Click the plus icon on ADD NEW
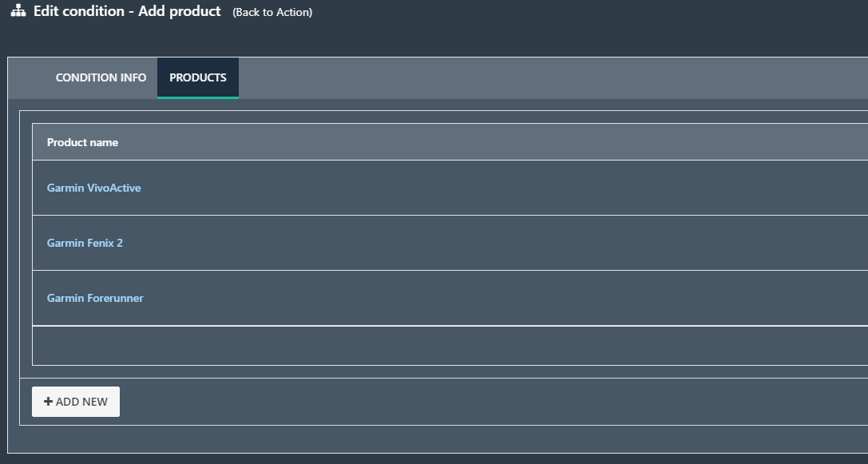The width and height of the screenshot is (868, 464). coord(48,402)
